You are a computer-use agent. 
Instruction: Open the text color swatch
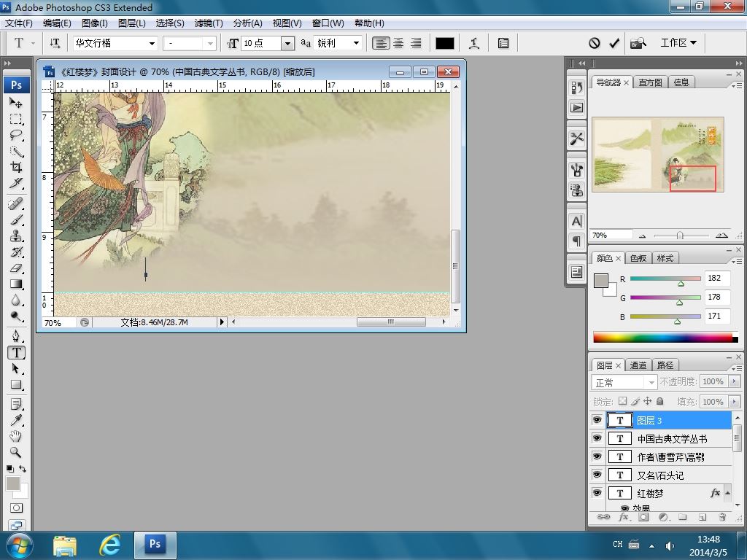[444, 43]
